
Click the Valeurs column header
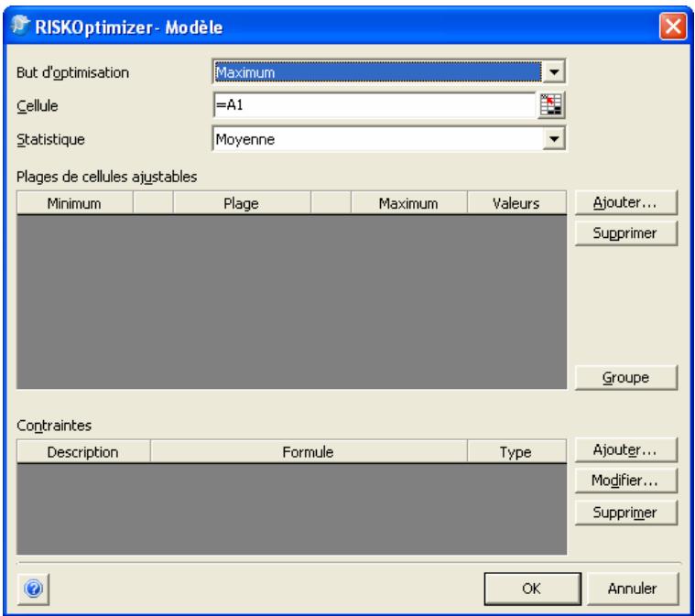[516, 203]
